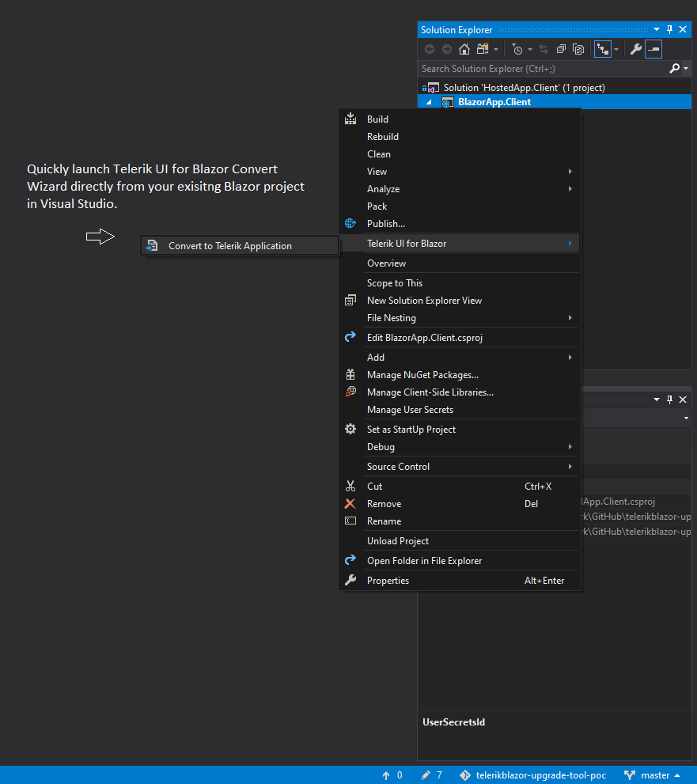Click the Show All Files icon
Viewport: 697px width, 784px height.
click(578, 49)
